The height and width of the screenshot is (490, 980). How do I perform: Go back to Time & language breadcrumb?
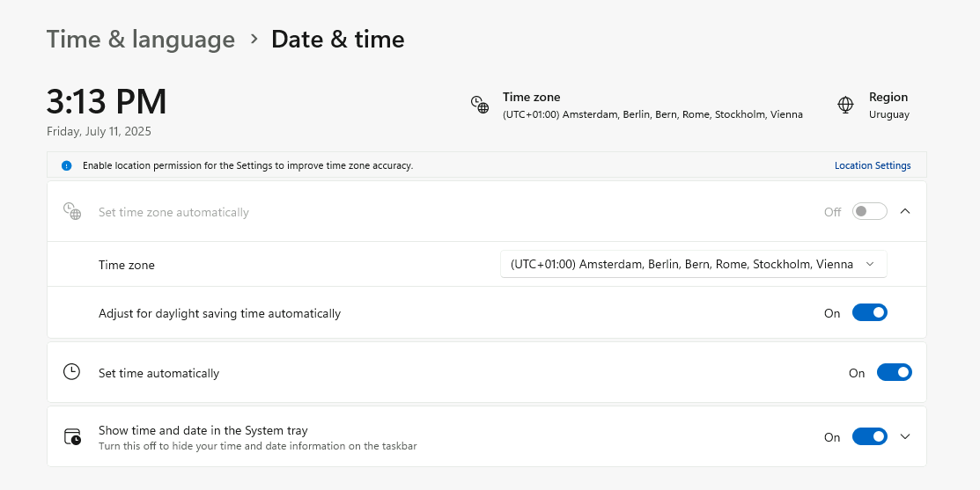(x=140, y=40)
